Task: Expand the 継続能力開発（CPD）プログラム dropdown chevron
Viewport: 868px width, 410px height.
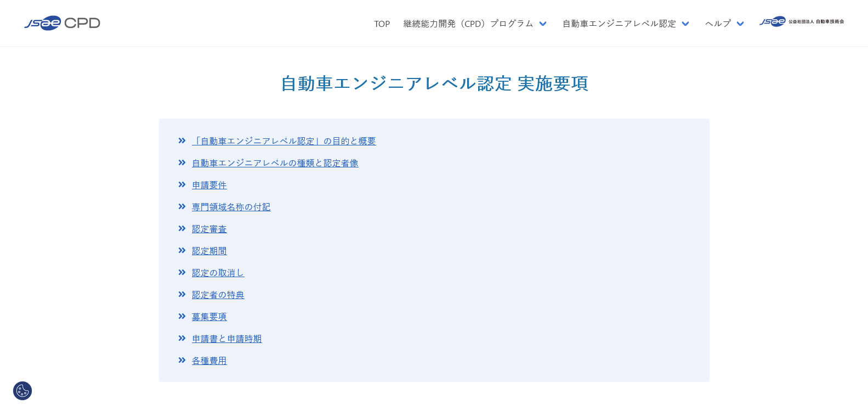Action: [543, 24]
